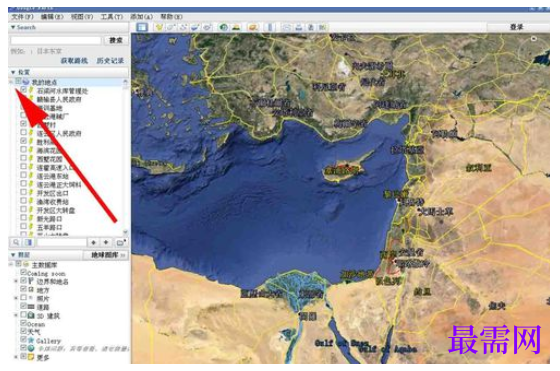
Task: Click the magnifier icon below places list
Action: [x=16, y=242]
